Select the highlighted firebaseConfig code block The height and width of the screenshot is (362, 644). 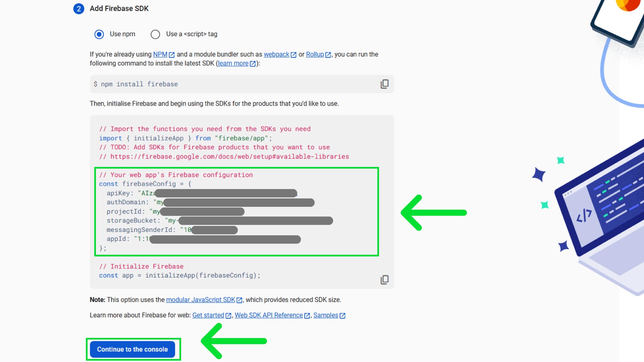click(236, 211)
